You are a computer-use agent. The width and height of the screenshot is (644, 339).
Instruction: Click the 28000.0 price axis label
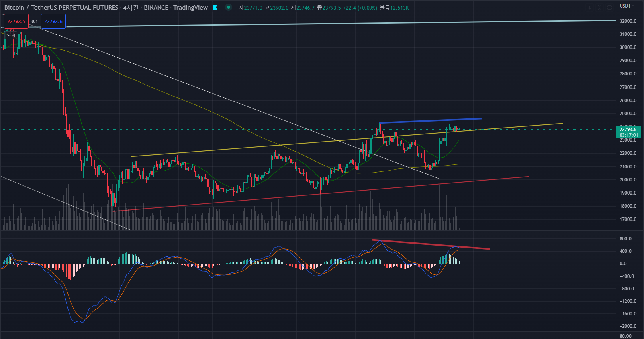(x=628, y=74)
